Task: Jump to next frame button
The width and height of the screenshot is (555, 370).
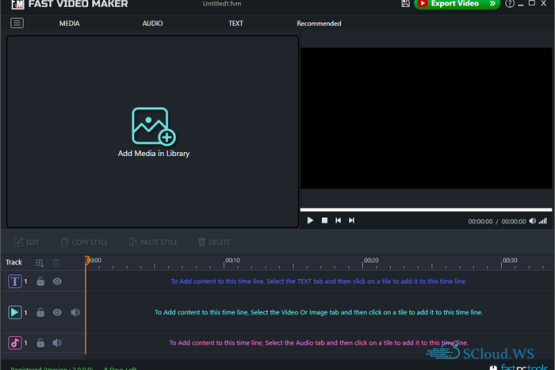Action: pyautogui.click(x=351, y=220)
